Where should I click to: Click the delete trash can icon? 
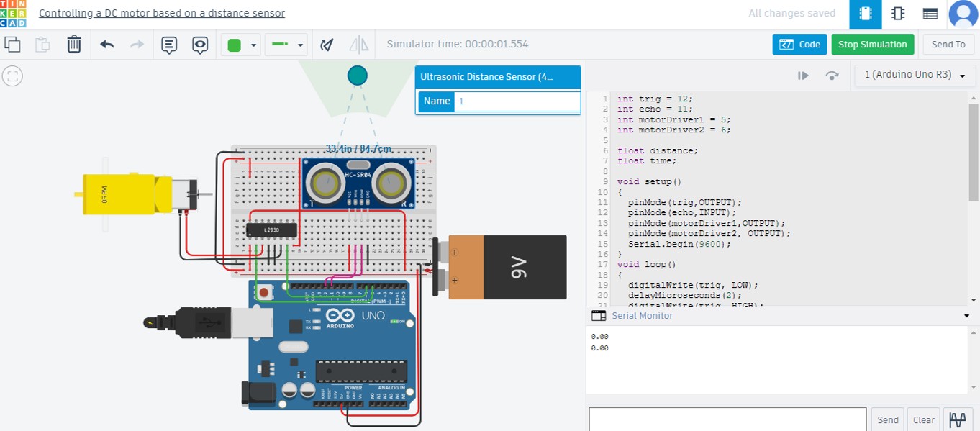[74, 45]
